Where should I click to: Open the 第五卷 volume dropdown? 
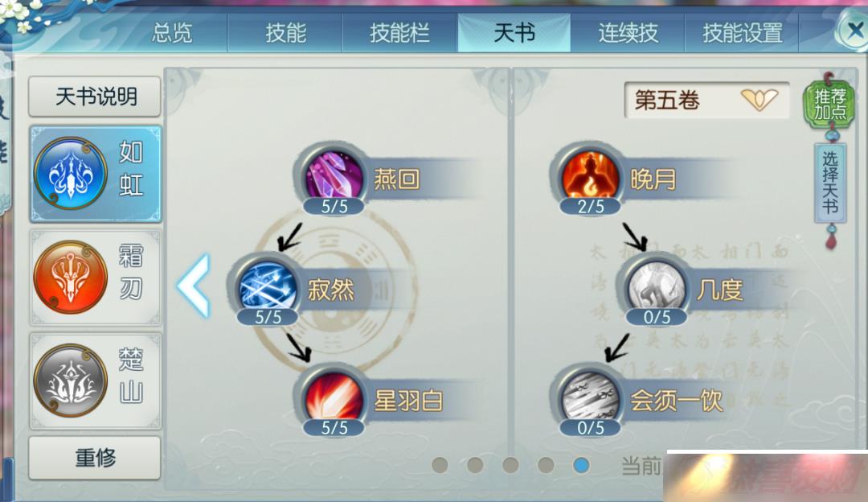[x=706, y=101]
